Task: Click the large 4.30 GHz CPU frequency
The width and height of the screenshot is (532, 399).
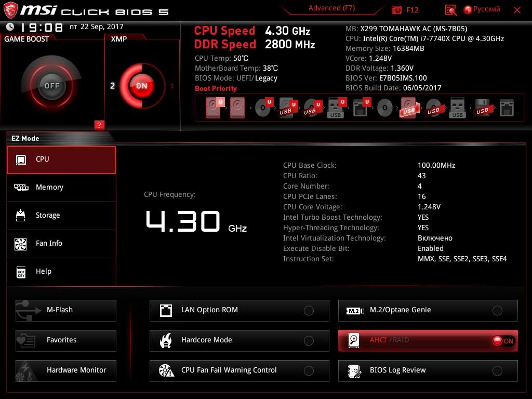Action: click(x=196, y=221)
